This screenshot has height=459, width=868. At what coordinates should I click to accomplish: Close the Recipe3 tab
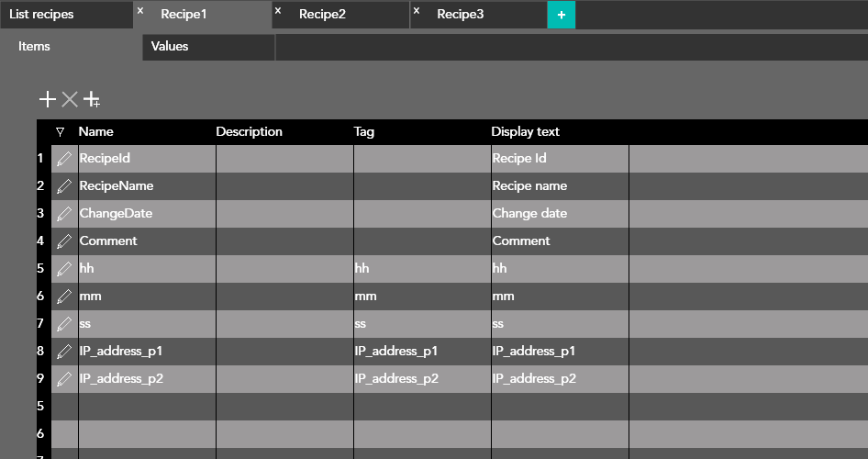(x=417, y=11)
